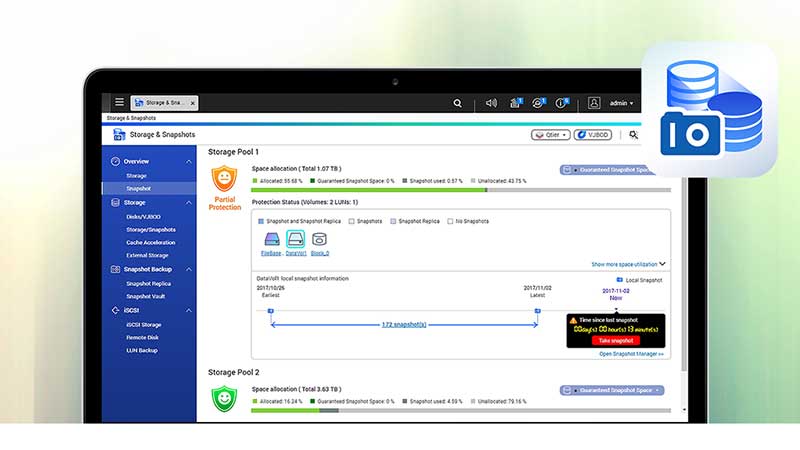Open Remote Disk in sidebar
800x450 pixels.
click(x=142, y=338)
